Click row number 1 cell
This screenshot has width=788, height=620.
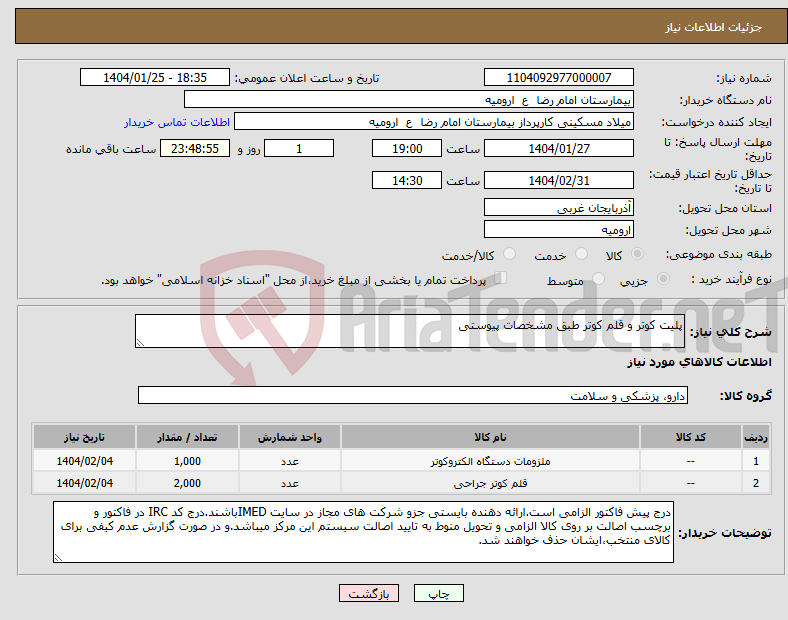[x=756, y=461]
